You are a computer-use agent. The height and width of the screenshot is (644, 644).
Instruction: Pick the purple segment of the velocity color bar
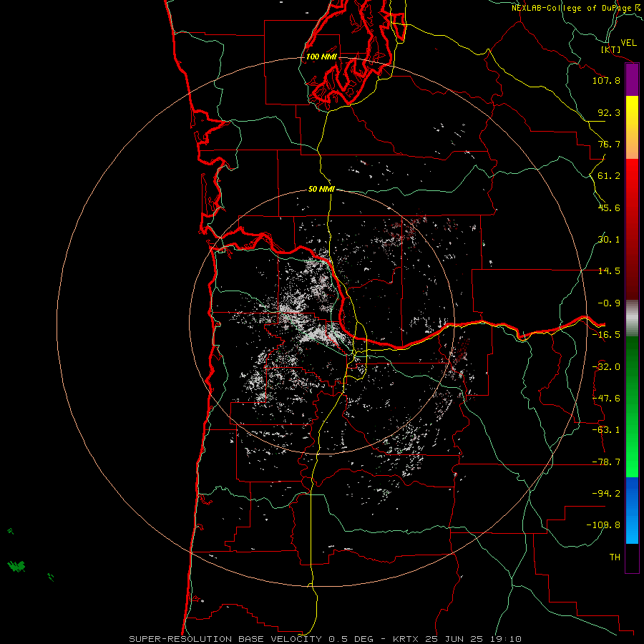[x=632, y=80]
